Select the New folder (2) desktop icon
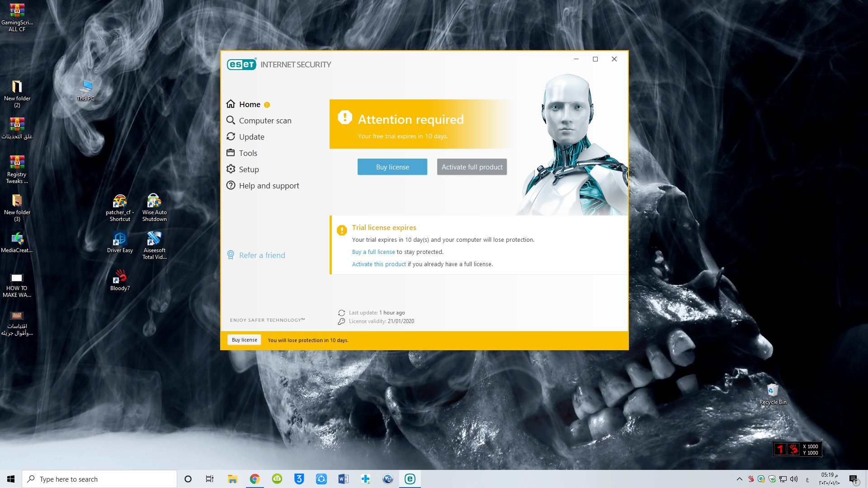Screen dimensions: 868x488 click(x=17, y=94)
